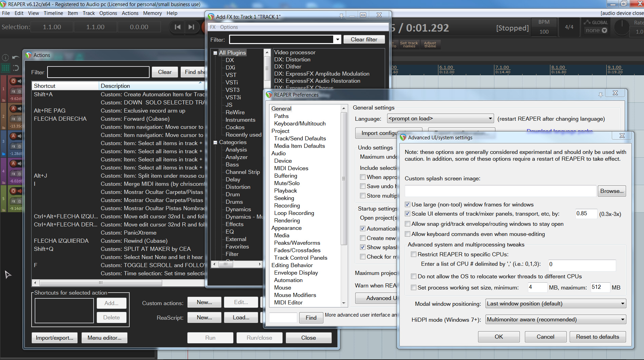The height and width of the screenshot is (360, 644).
Task: Collapse the All Plugins tree node
Action: pos(215,53)
